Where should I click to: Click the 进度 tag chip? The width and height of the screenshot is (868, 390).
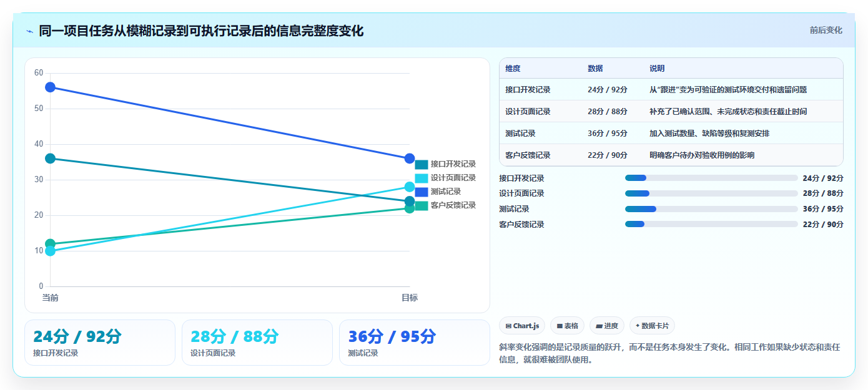click(607, 326)
